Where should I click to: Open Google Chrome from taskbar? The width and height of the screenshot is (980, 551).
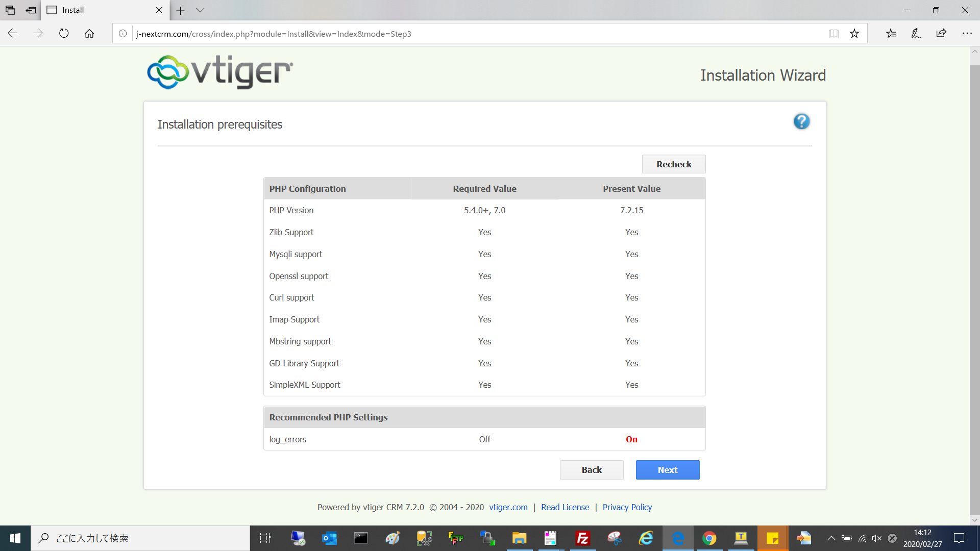pos(709,538)
